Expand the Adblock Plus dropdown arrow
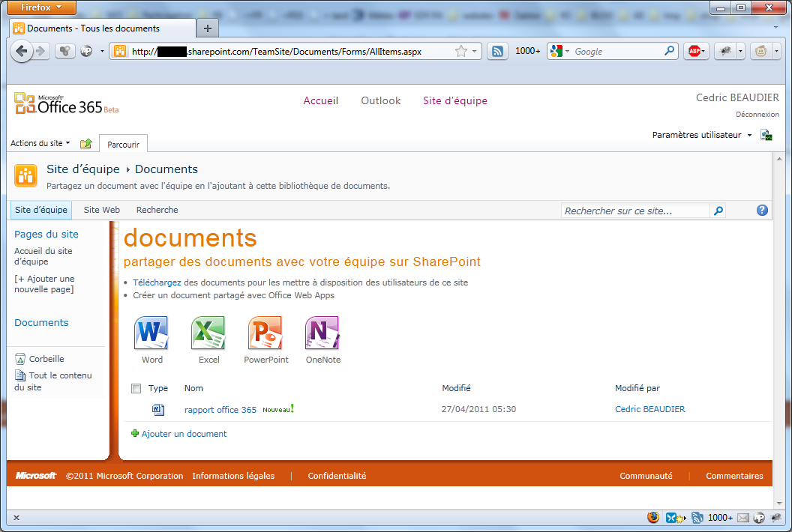The height and width of the screenshot is (532, 792). [703, 51]
